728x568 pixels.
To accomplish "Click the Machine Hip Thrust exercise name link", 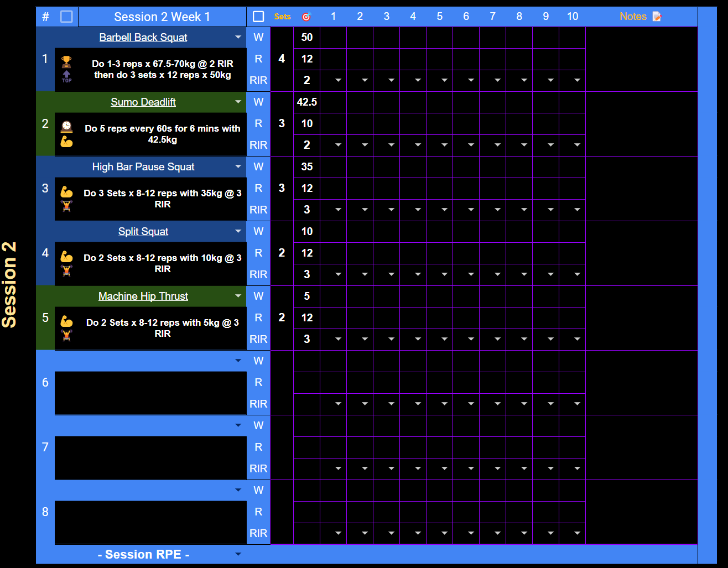I will tap(143, 296).
